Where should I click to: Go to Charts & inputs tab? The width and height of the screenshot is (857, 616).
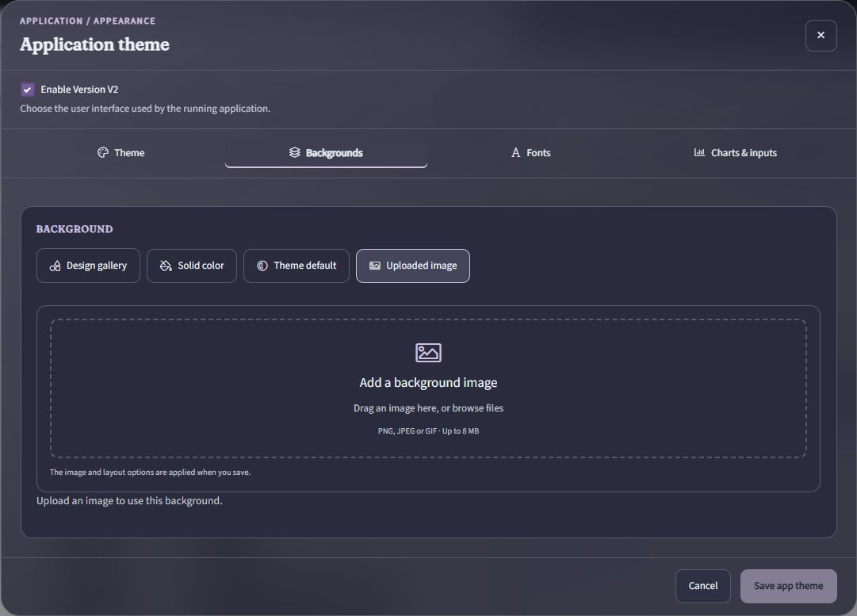(735, 153)
